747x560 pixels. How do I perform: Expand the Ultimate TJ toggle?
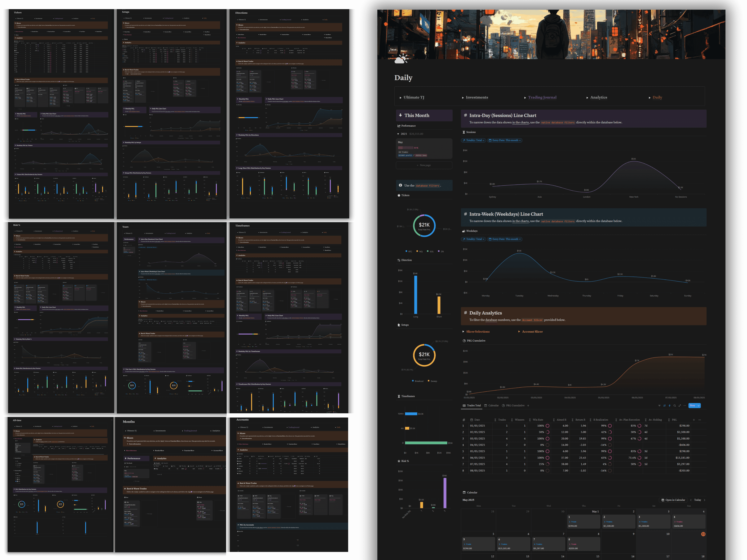[x=400, y=98]
